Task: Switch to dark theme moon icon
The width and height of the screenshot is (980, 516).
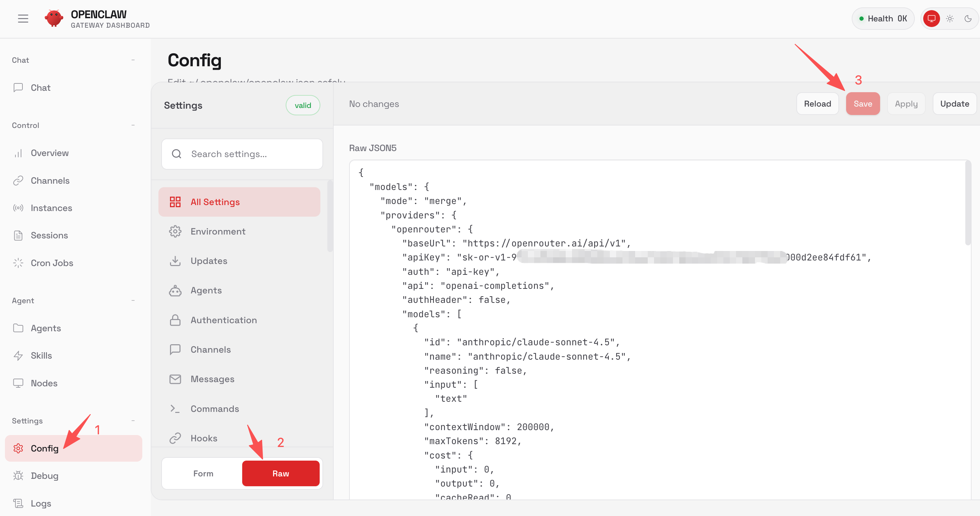Action: 968,18
